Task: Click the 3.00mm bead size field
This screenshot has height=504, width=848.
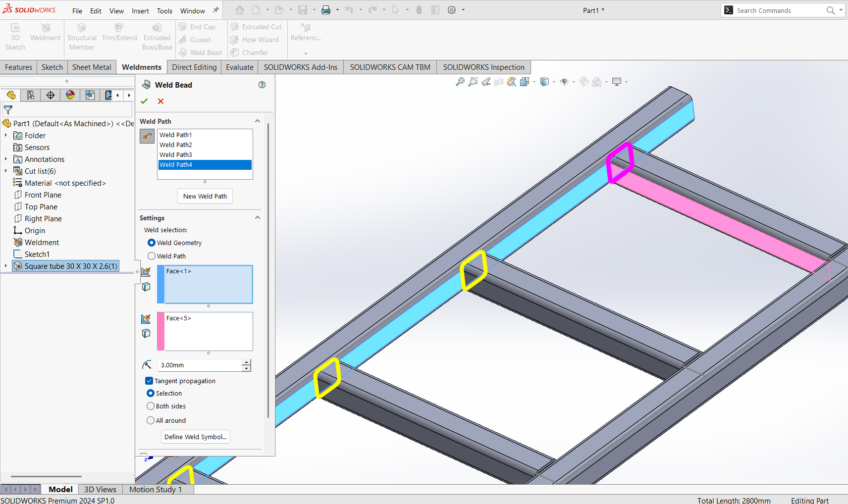Action: point(200,365)
